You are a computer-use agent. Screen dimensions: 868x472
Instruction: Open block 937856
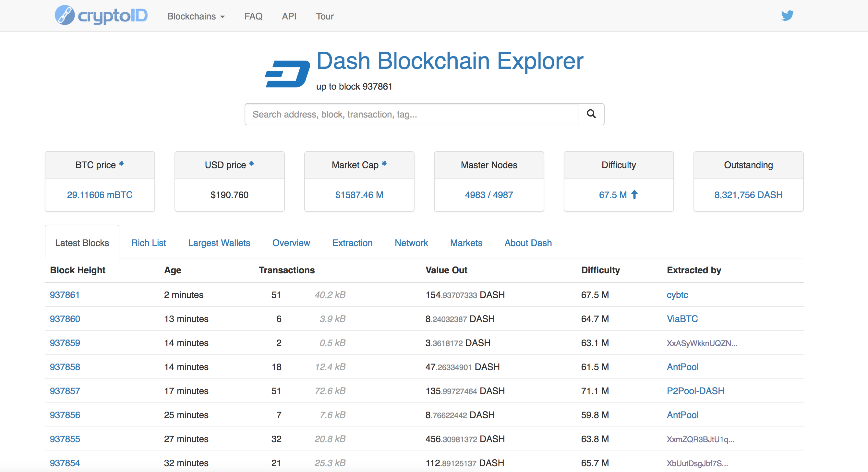pyautogui.click(x=65, y=415)
